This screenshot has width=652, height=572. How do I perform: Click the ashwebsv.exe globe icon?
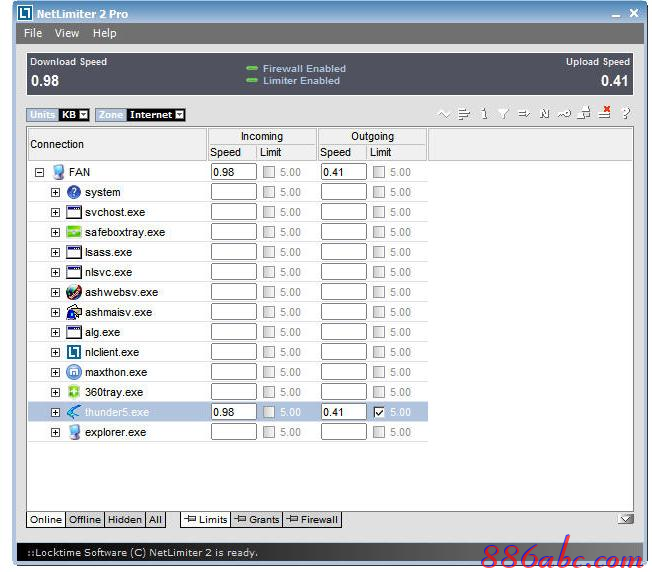pyautogui.click(x=74, y=292)
